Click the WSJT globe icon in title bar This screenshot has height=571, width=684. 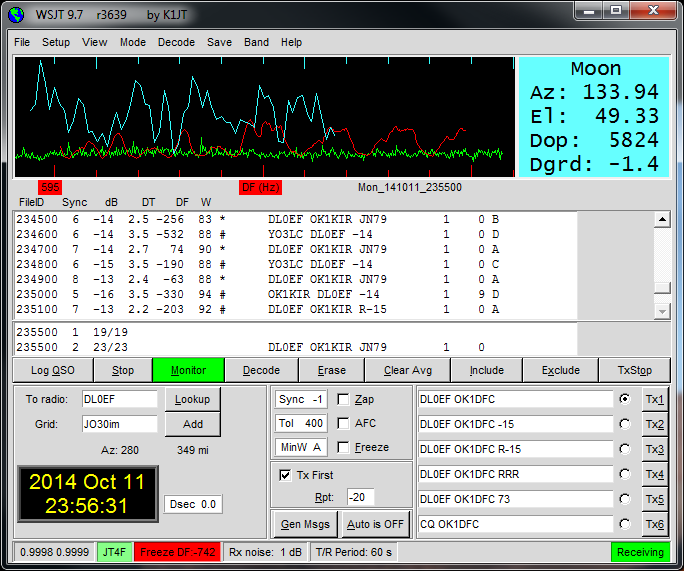pyautogui.click(x=17, y=12)
